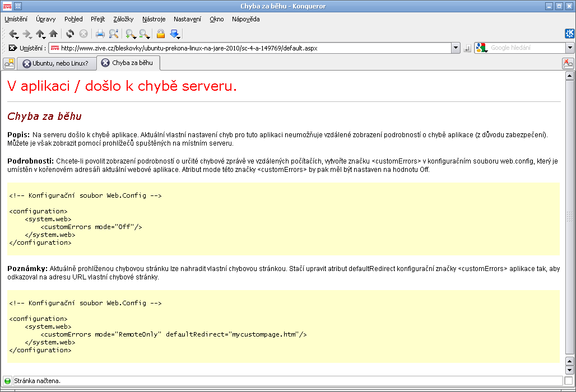Expand the location URL history dropdown
This screenshot has height=392, width=576.
click(x=456, y=48)
